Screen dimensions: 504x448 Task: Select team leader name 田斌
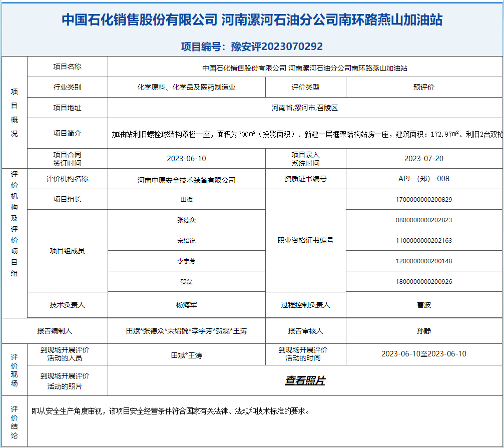[186, 200]
